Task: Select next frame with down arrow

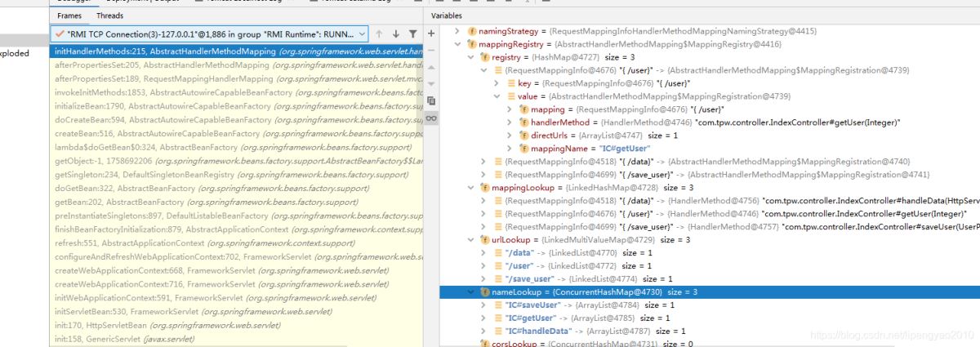Action: (x=397, y=34)
